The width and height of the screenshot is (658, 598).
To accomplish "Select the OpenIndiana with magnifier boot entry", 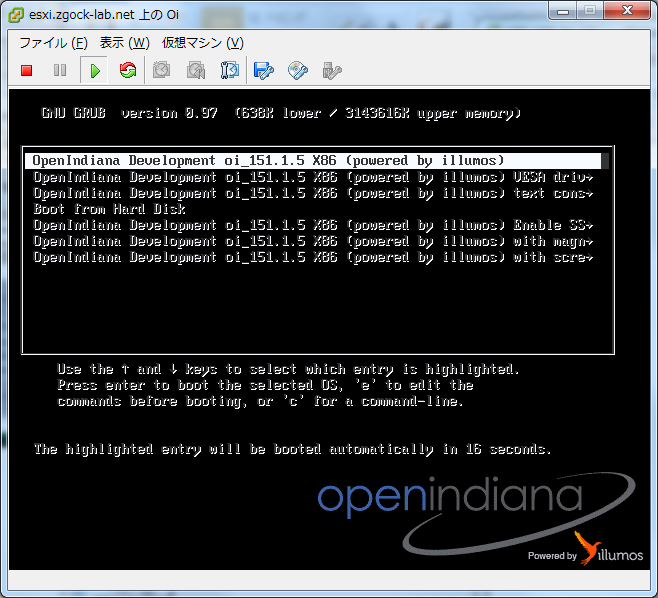I will click(313, 241).
